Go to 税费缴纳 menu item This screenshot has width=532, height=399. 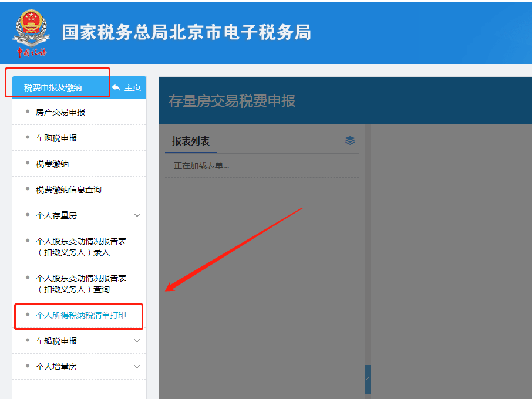click(x=52, y=164)
